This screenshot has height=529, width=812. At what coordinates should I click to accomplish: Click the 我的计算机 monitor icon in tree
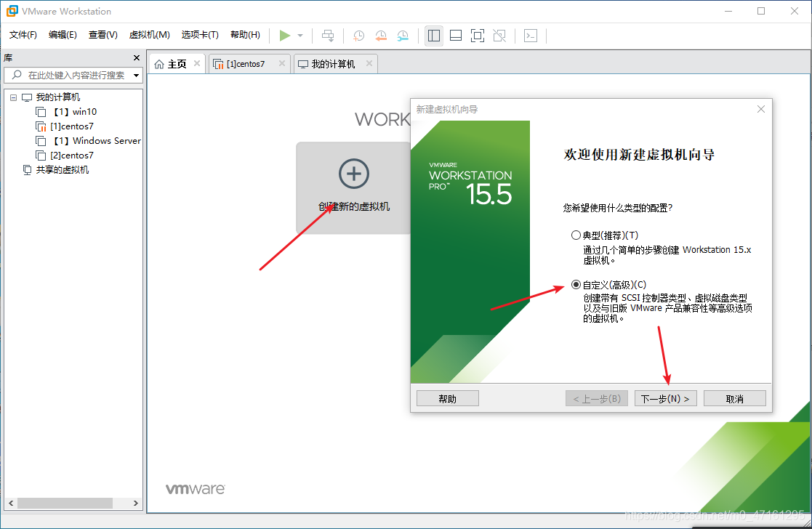27,97
